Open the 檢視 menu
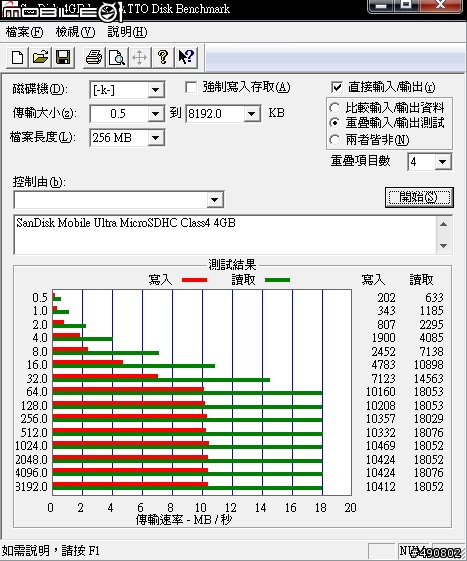 click(75, 32)
